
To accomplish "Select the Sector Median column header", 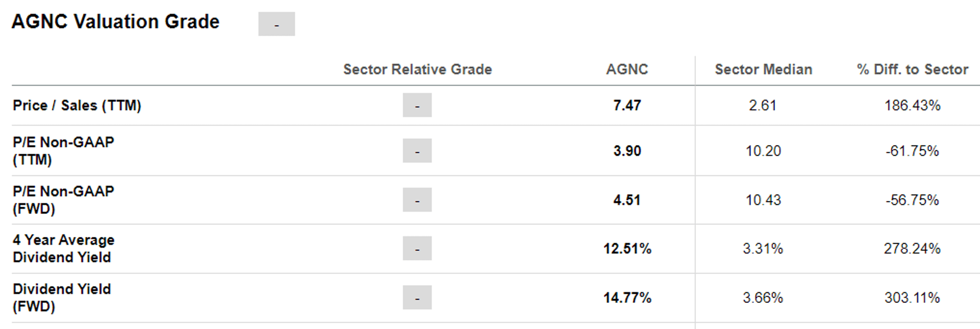I will coord(763,69).
